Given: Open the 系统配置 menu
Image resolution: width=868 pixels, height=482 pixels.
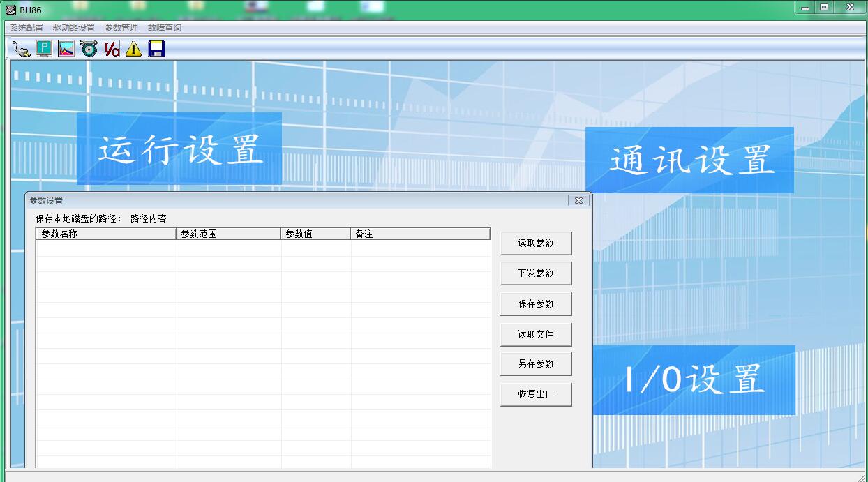Looking at the screenshot, I should click(x=27, y=28).
